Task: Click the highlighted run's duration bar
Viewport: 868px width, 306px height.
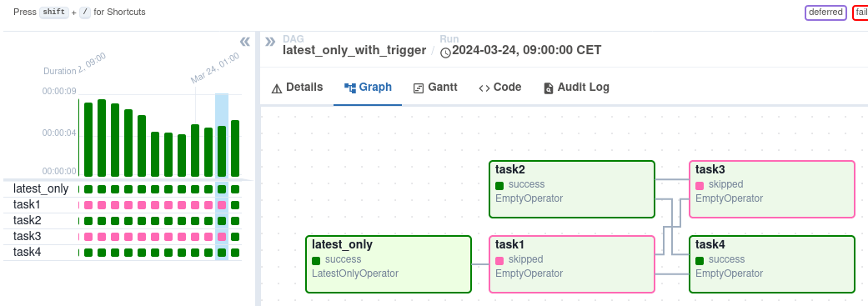Action: click(222, 151)
